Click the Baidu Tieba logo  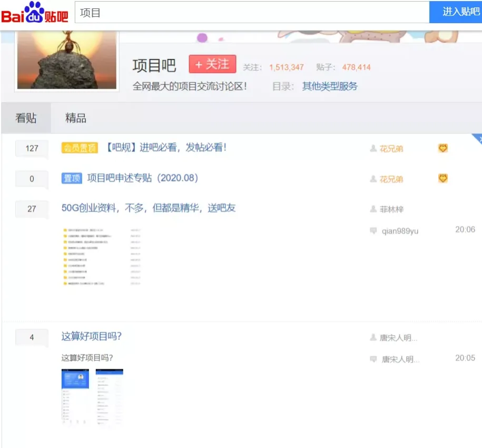coord(35,12)
